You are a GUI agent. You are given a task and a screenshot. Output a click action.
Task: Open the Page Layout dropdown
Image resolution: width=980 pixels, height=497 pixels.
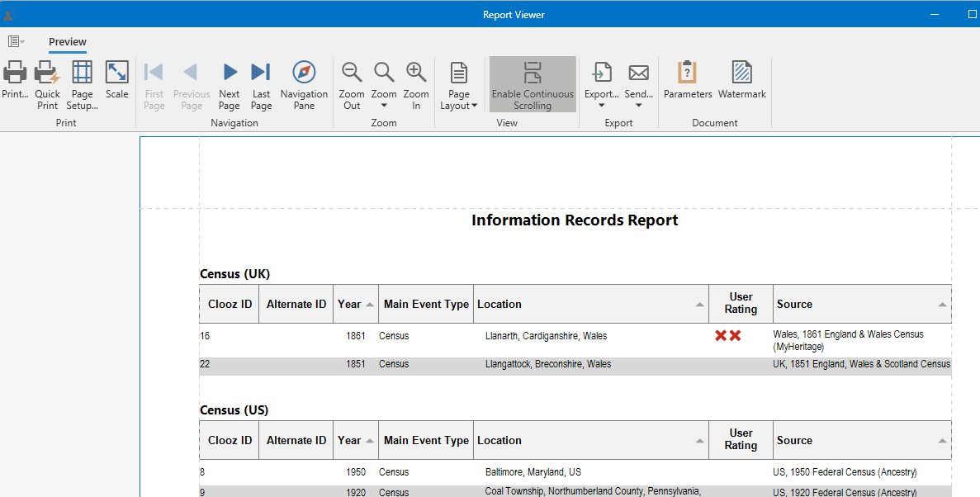pos(458,105)
